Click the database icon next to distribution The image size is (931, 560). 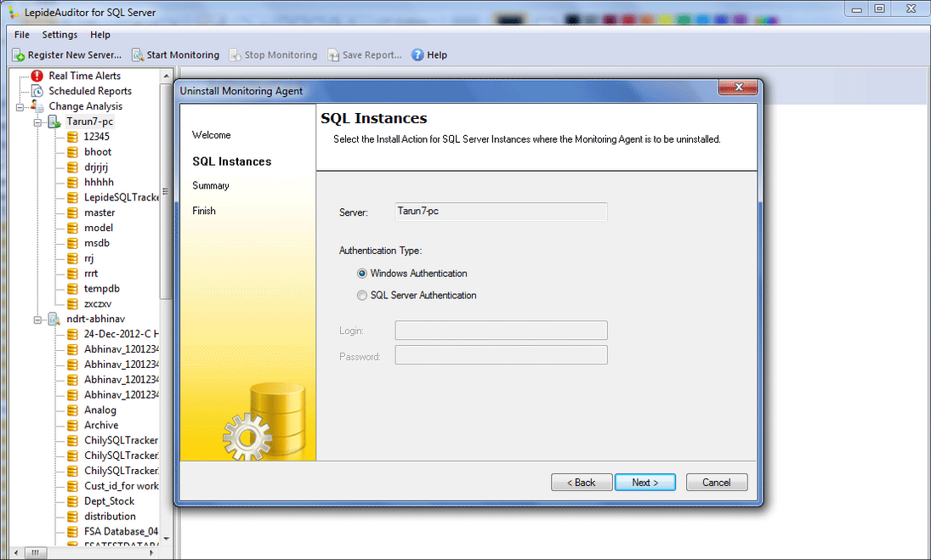[72, 517]
